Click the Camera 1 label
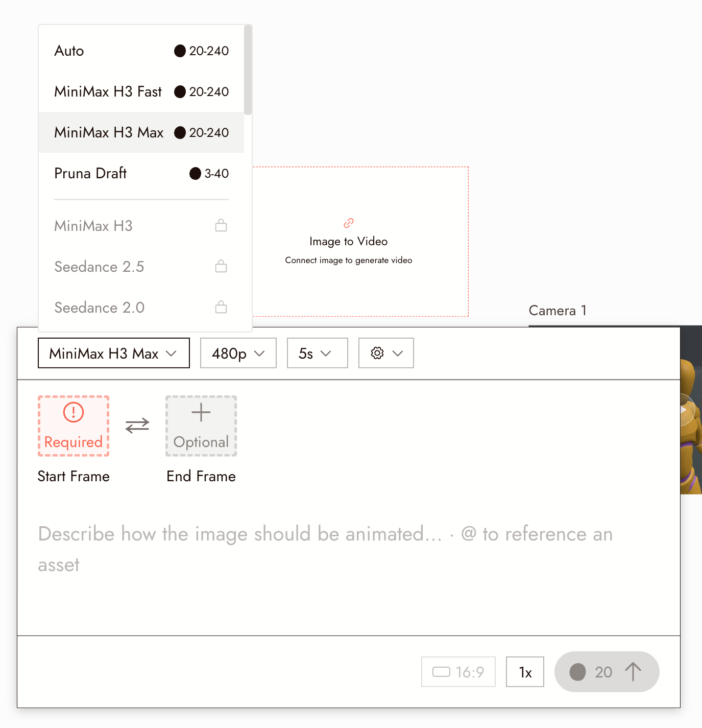Viewport: 702px width, 728px height. [558, 311]
